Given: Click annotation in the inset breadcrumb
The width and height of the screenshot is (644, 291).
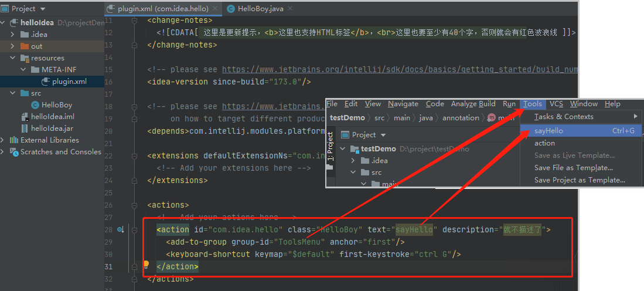Looking at the screenshot, I should (461, 118).
